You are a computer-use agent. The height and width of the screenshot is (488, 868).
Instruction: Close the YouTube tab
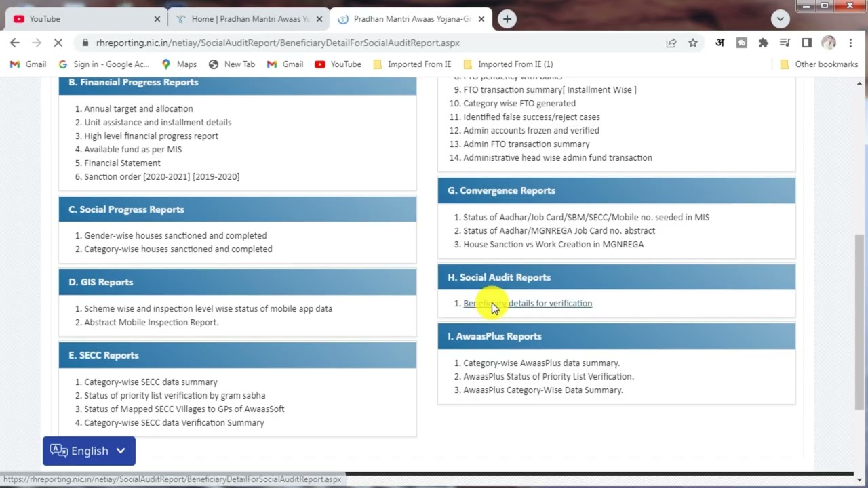coord(157,19)
